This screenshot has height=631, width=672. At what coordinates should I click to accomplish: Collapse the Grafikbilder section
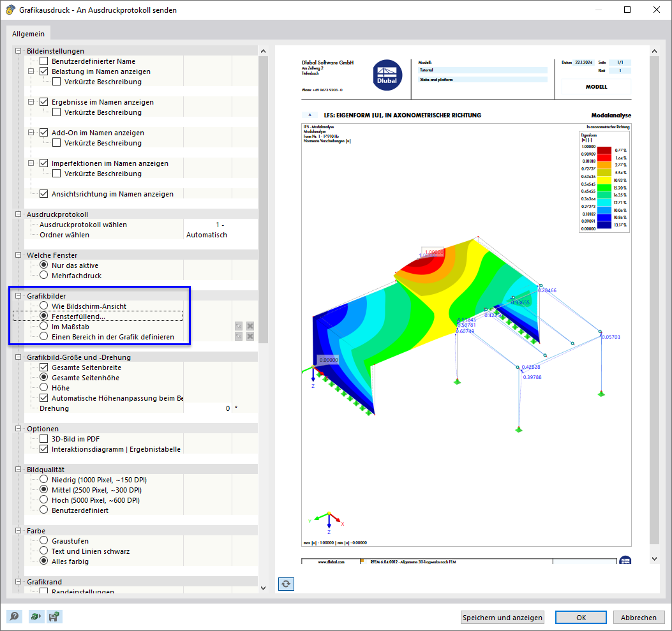point(18,296)
